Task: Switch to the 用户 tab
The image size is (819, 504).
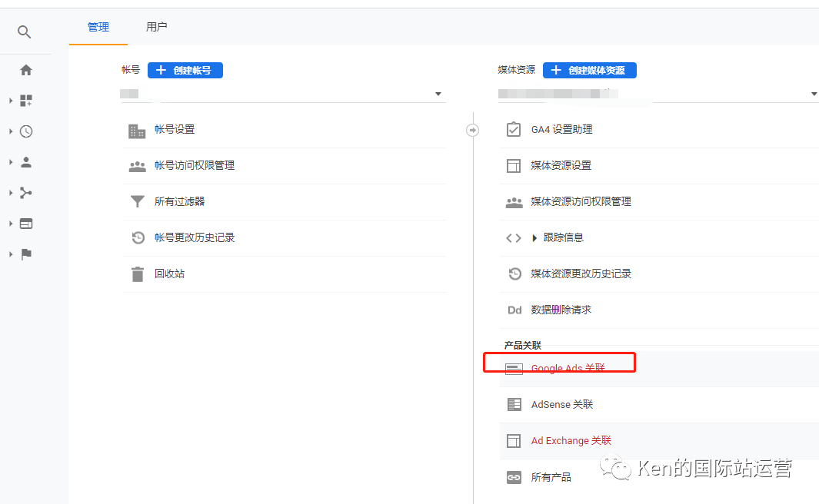Action: point(156,27)
